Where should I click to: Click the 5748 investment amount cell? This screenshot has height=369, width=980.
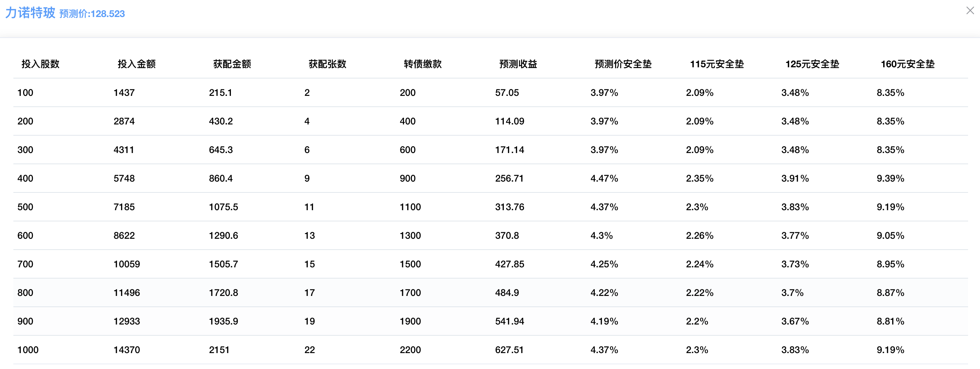124,178
